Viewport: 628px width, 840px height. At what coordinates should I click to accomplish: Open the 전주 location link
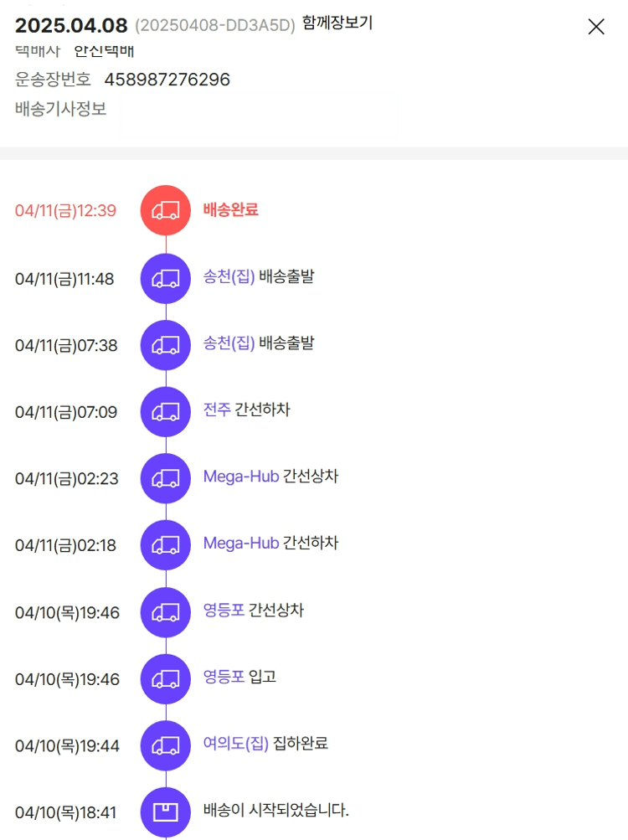216,410
